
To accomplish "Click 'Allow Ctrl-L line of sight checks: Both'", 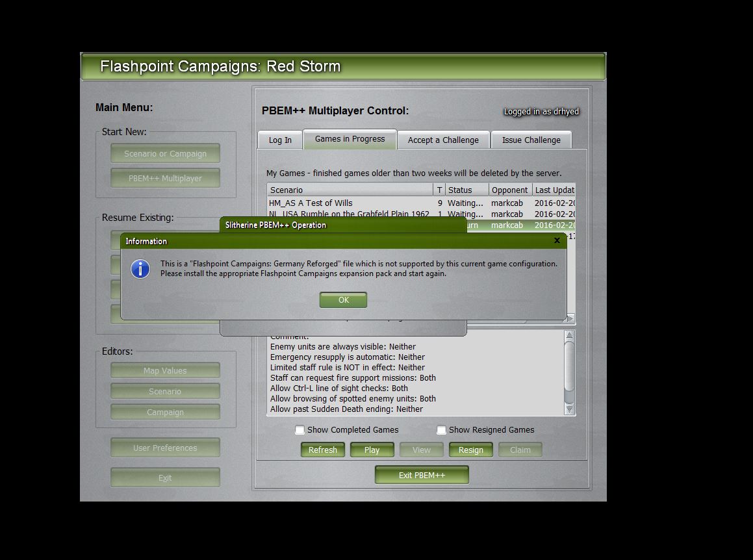I will [339, 388].
